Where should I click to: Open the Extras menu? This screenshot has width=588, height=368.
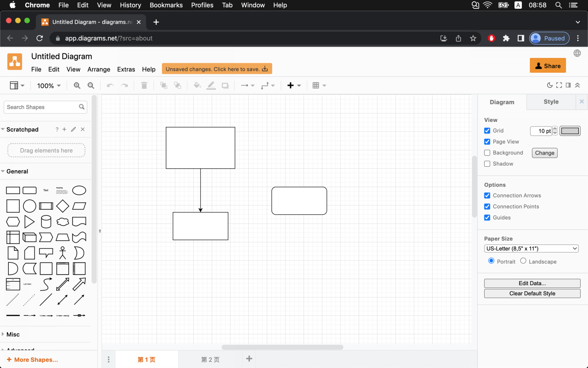pos(126,69)
